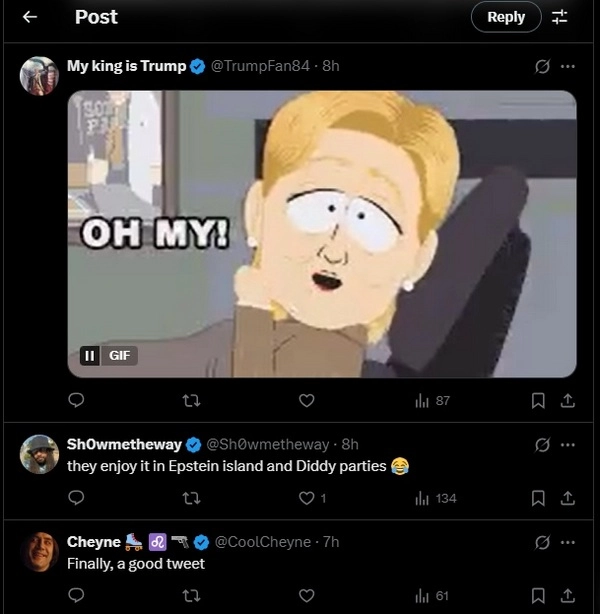Open more options on TrumpFan84 post
This screenshot has height=614, width=600.
[x=568, y=66]
